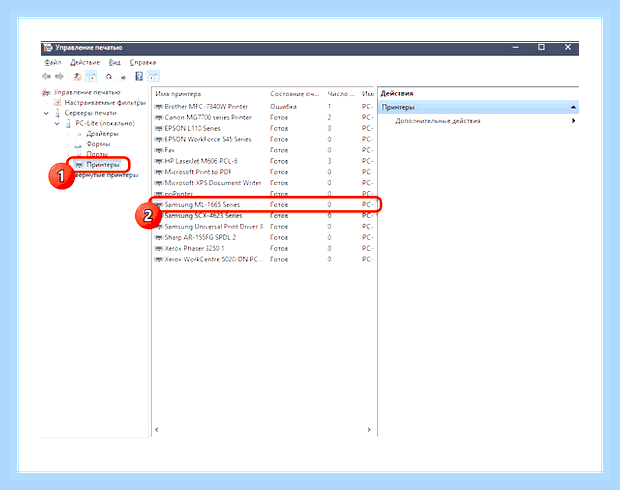
Task: Click the printer icon of Canon MG7700 series
Action: point(159,117)
